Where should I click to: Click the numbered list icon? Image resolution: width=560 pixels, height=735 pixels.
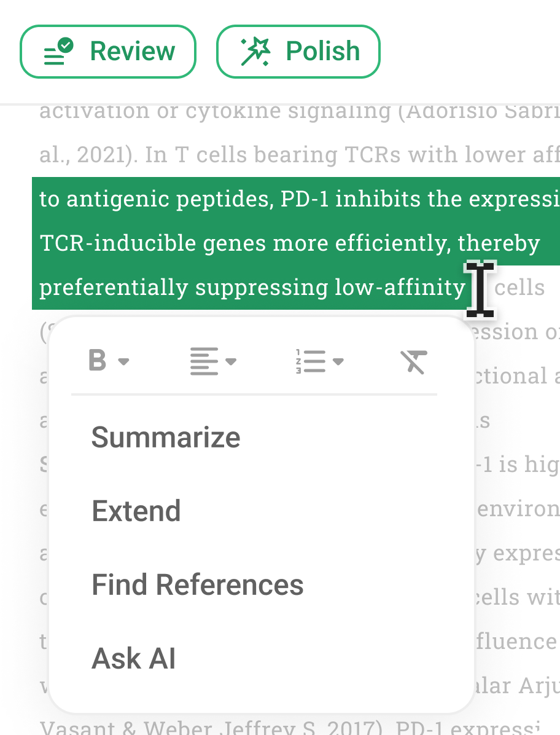click(310, 361)
